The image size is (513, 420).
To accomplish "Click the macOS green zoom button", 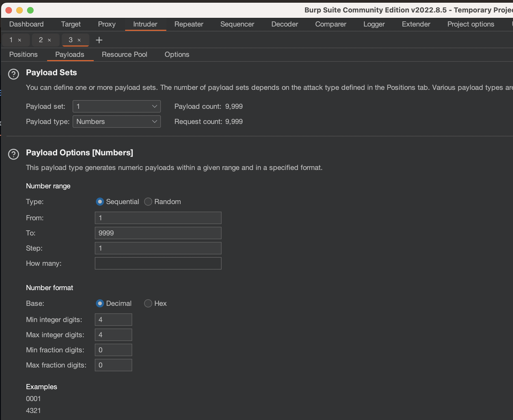I will pyautogui.click(x=30, y=10).
